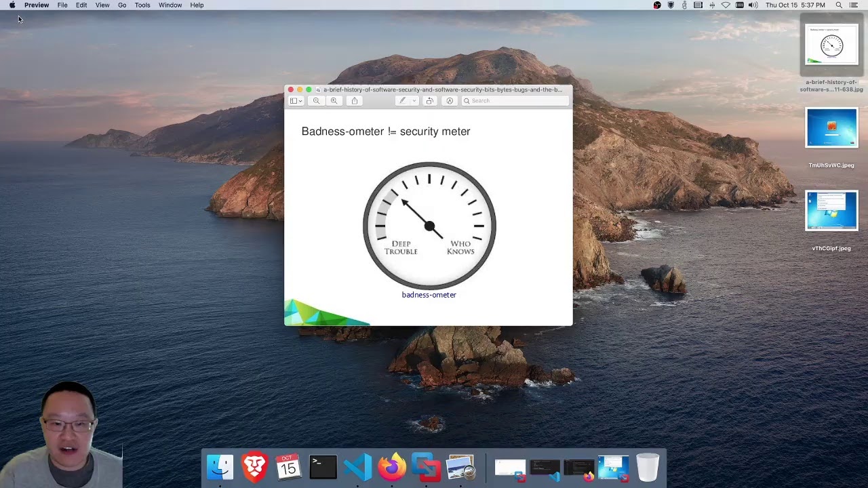This screenshot has height=488, width=868.
Task: Open the Preview application menu
Action: [x=37, y=5]
